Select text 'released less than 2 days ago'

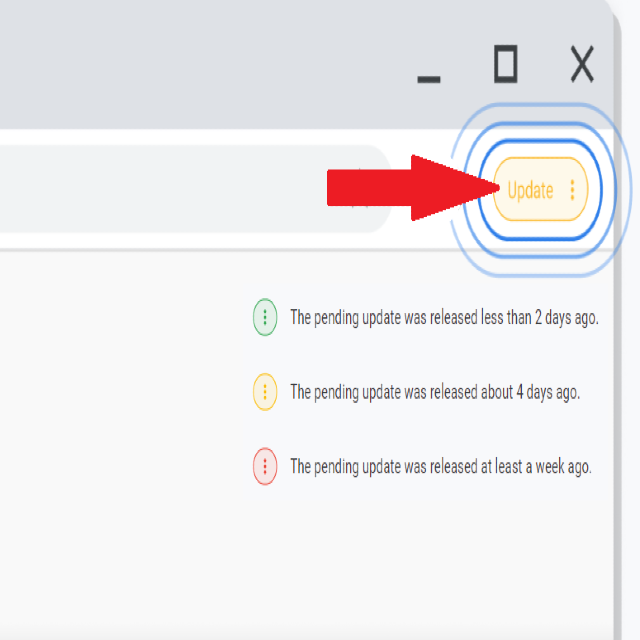pyautogui.click(x=513, y=318)
